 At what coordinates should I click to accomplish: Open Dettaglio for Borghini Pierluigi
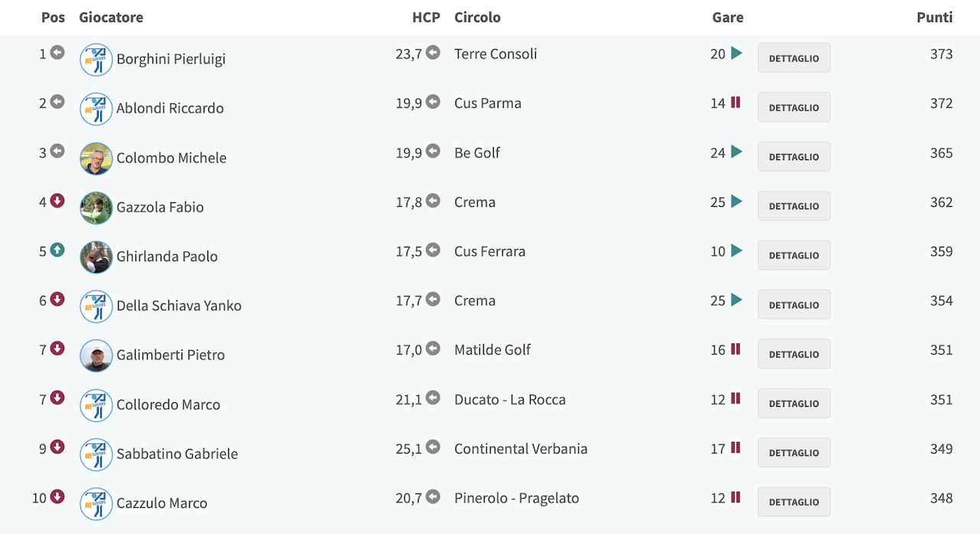[794, 58]
